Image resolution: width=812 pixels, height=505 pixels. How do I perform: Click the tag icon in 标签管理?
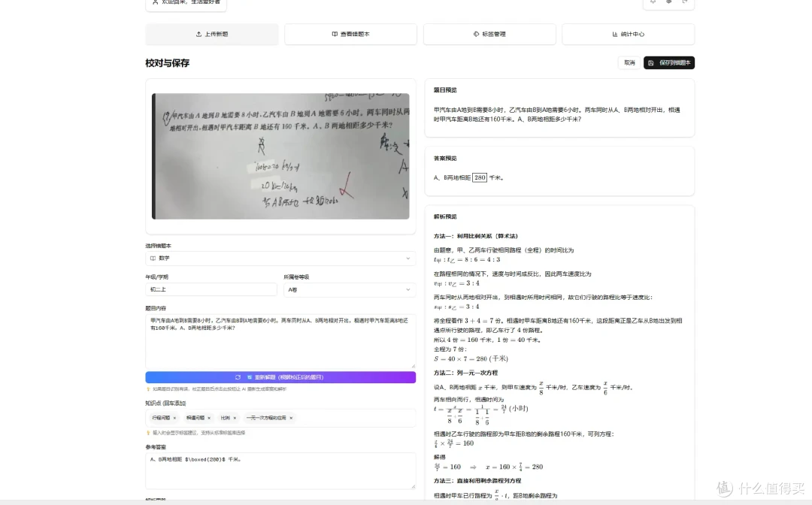476,34
